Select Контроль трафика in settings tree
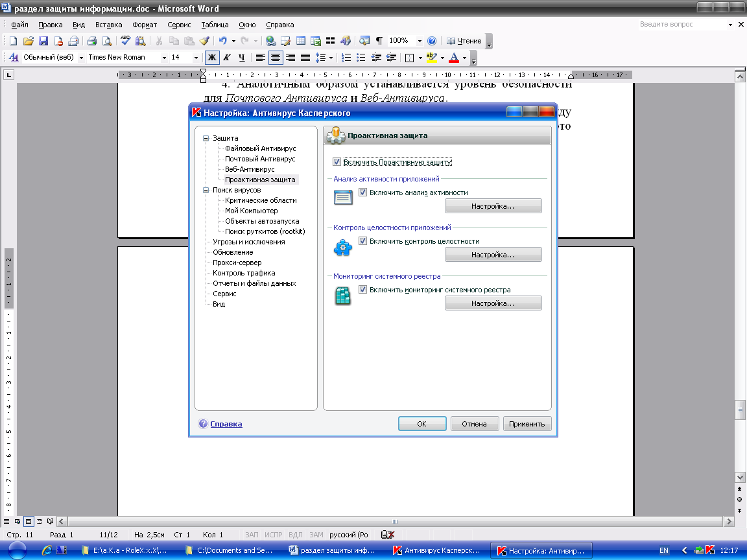The height and width of the screenshot is (560, 747). pyautogui.click(x=244, y=273)
